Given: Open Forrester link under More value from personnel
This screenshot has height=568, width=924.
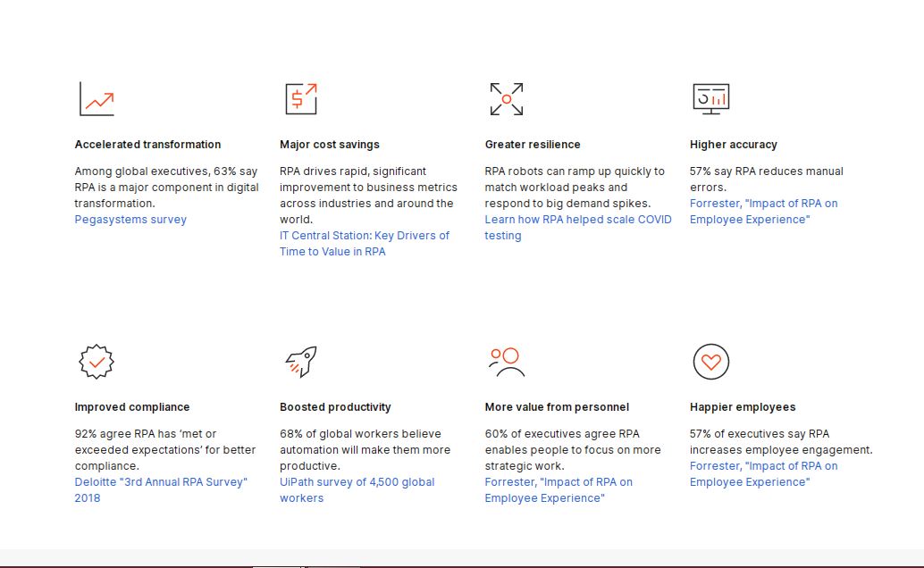Looking at the screenshot, I should coord(559,482).
